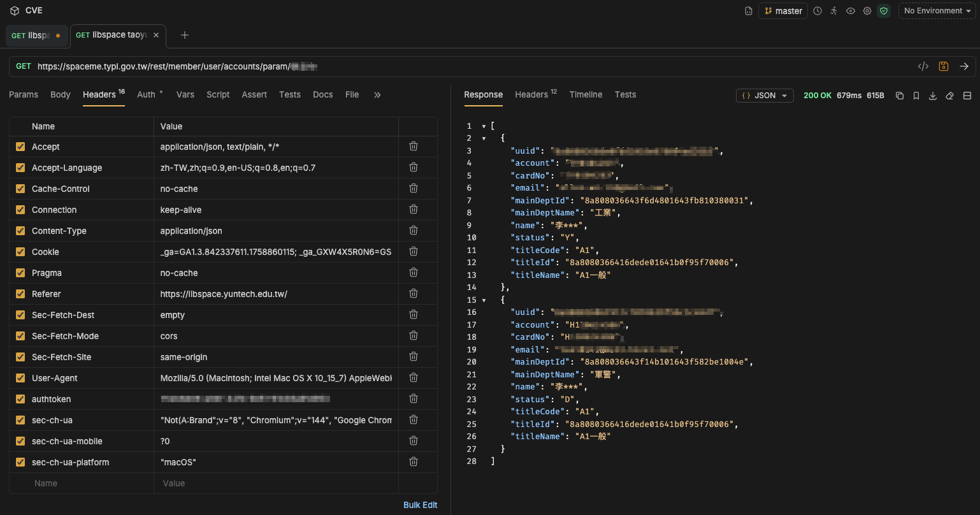This screenshot has width=980, height=515.
Task: Disable the Cache-Control header checkbox
Action: point(20,189)
